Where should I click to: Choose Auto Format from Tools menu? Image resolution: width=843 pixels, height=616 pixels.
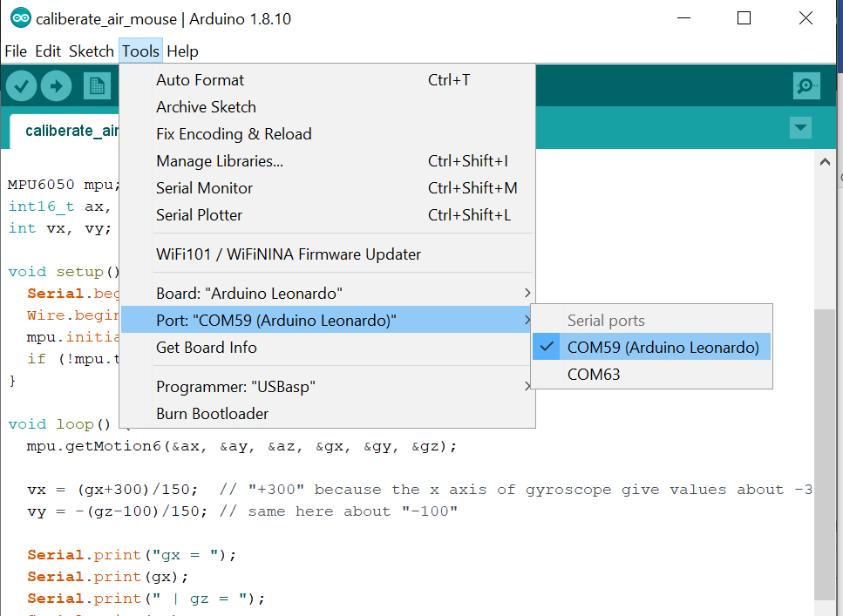(x=328, y=80)
